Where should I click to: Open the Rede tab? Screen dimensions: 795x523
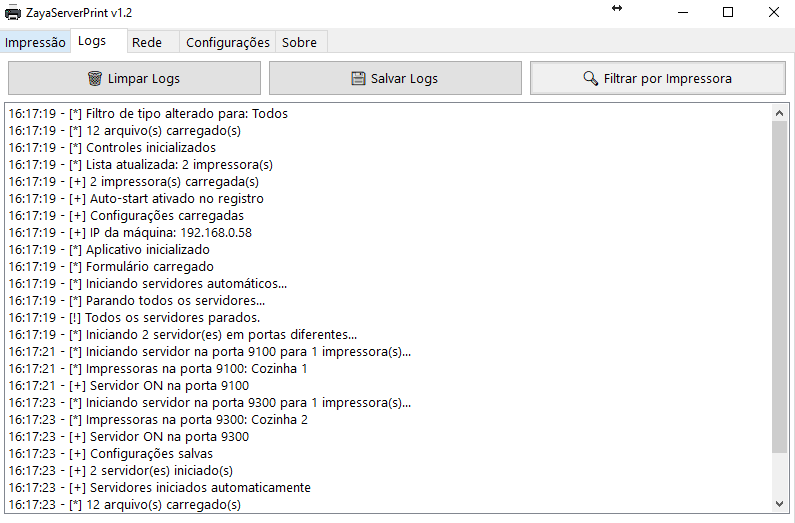coord(153,42)
